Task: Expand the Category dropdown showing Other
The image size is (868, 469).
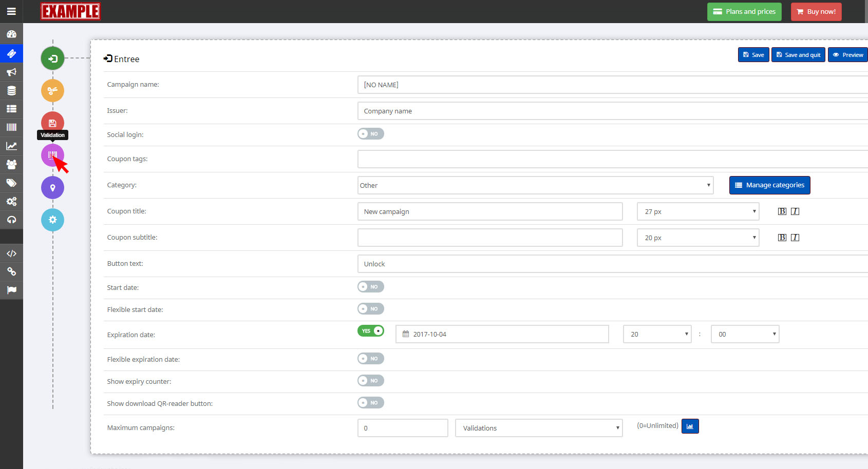Action: [535, 185]
